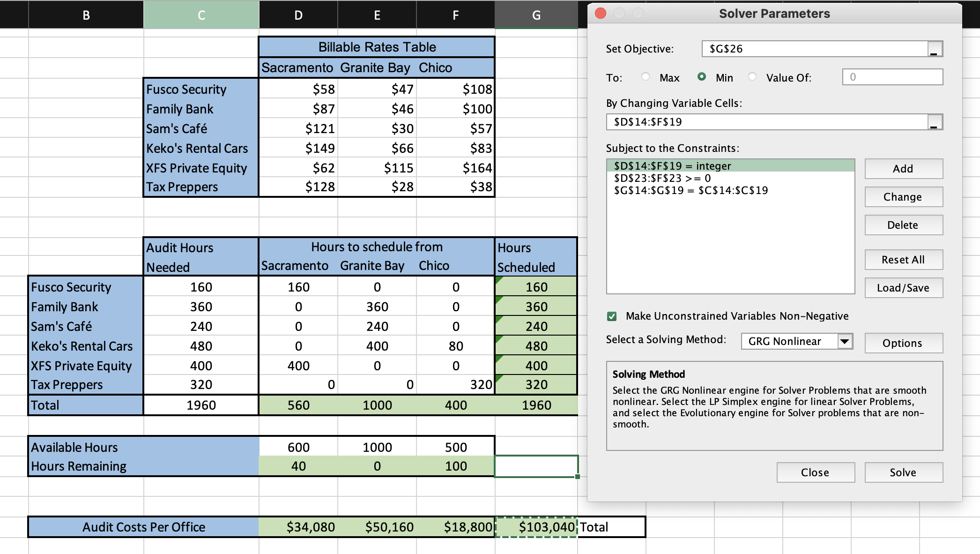Click the $103,040 total cost cell
Image resolution: width=980 pixels, height=554 pixels.
(x=536, y=527)
